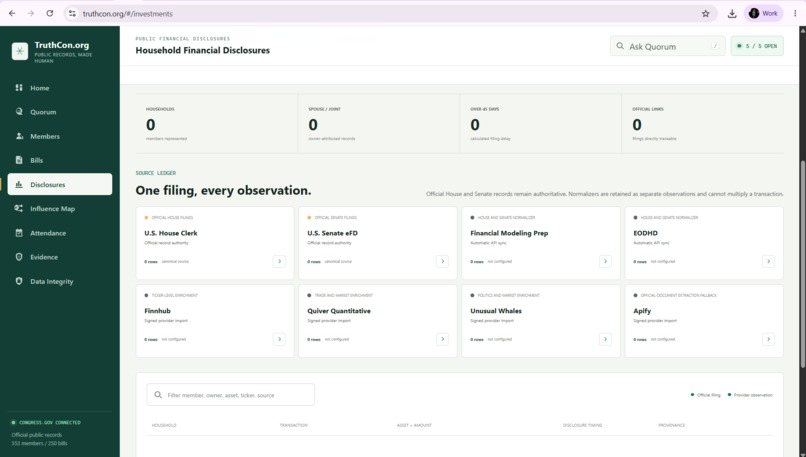Screen dimensions: 806x457
Task: Click the SOURCE LEDGER label
Action: coord(156,173)
